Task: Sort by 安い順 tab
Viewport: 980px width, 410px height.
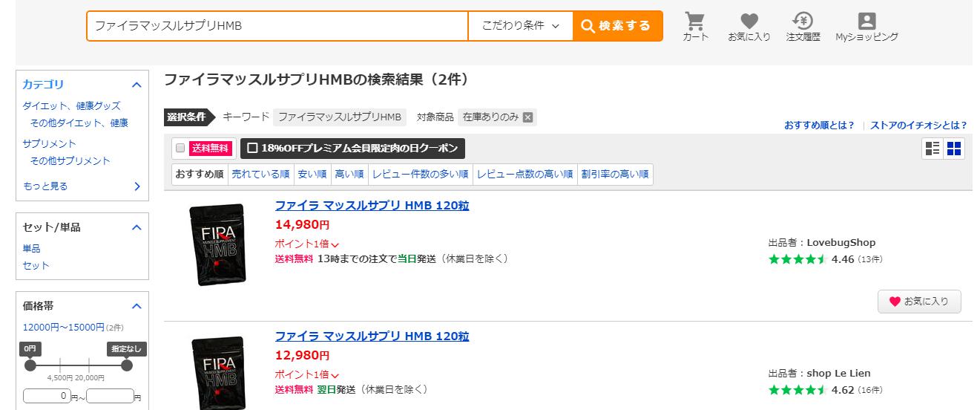Action: 312,175
